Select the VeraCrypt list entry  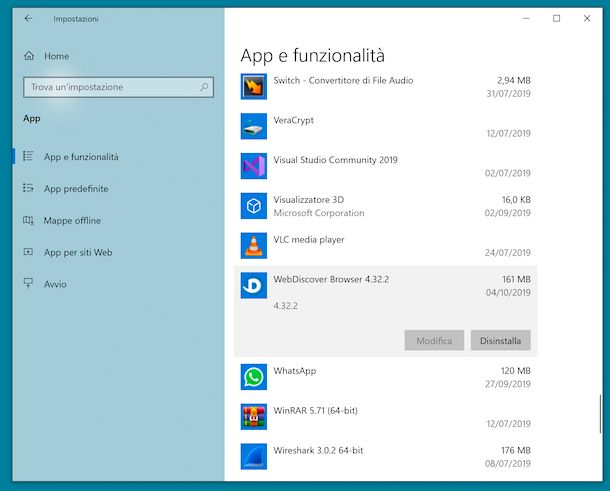[386, 126]
